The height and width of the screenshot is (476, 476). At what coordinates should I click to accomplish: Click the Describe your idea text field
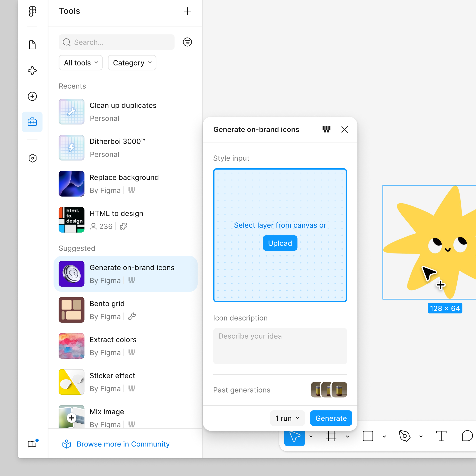(x=280, y=346)
